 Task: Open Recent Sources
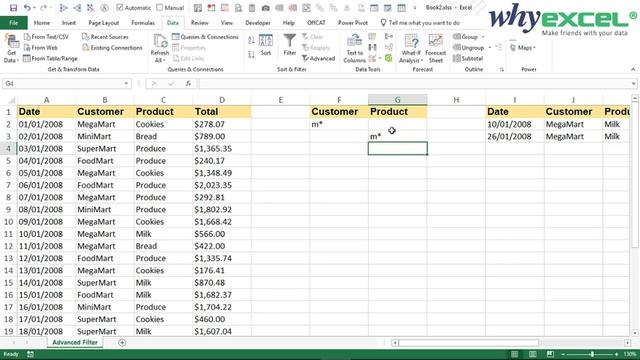[105, 37]
